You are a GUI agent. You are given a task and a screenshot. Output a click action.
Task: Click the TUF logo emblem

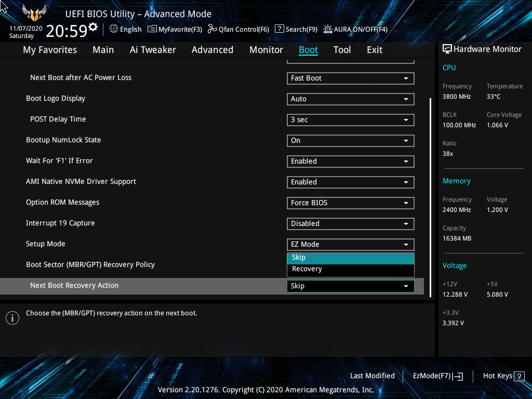tap(34, 13)
